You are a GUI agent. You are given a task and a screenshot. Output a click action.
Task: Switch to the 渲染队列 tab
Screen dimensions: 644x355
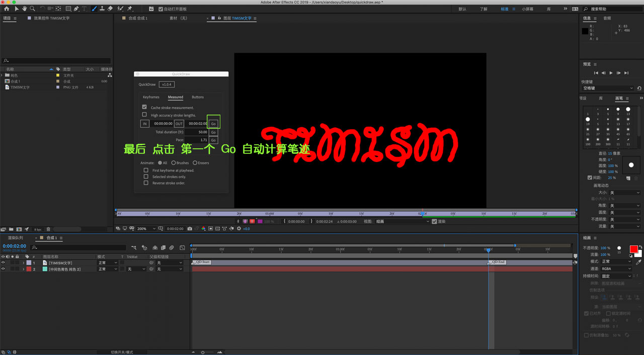(15, 237)
